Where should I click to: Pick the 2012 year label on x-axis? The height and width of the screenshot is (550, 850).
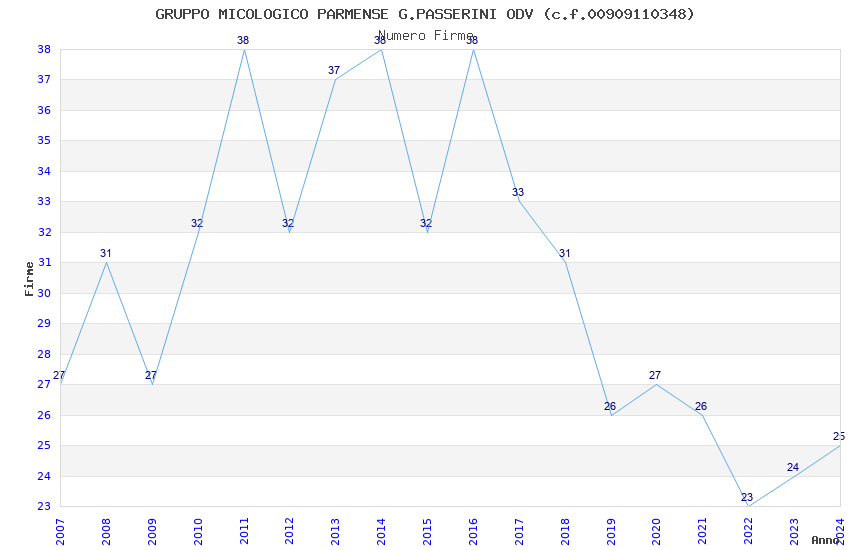(289, 531)
